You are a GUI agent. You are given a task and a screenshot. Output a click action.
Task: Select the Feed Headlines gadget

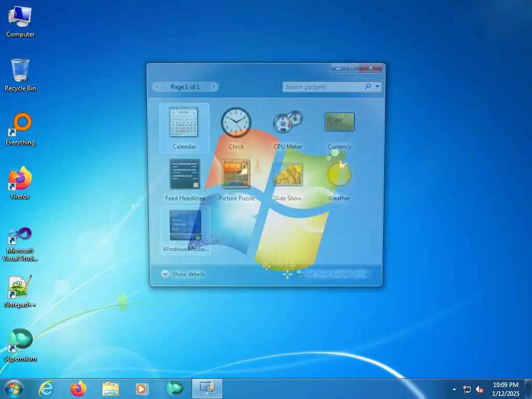[x=185, y=180]
